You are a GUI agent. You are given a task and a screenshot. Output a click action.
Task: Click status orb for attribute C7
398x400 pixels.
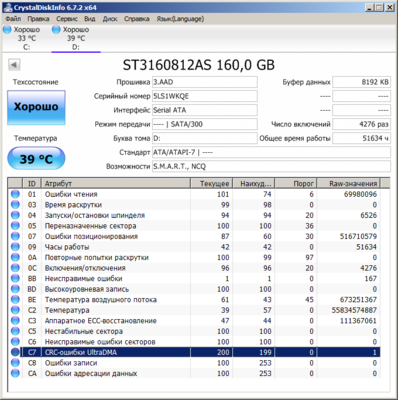[15, 352]
